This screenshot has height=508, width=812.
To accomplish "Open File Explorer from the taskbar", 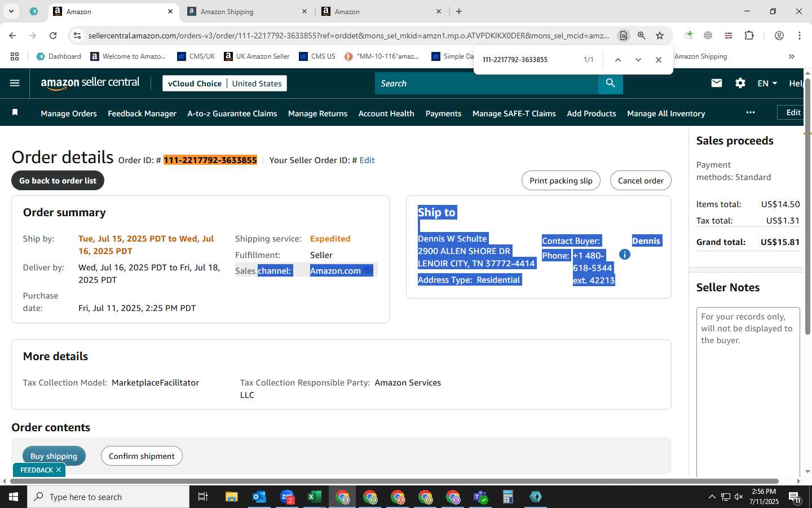I will click(231, 497).
